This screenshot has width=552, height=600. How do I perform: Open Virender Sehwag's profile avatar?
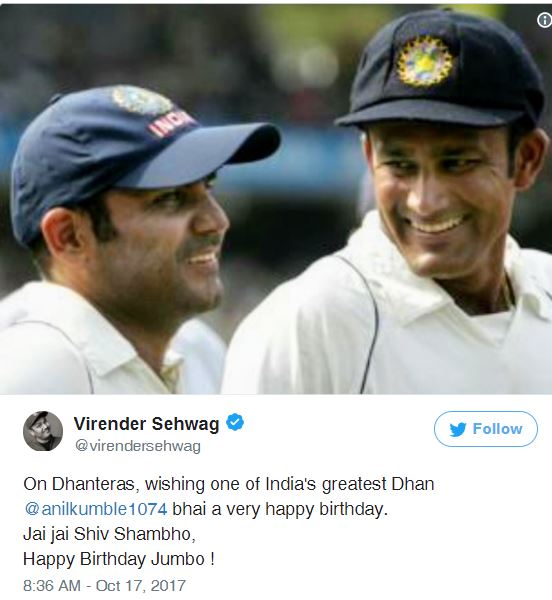[x=43, y=431]
